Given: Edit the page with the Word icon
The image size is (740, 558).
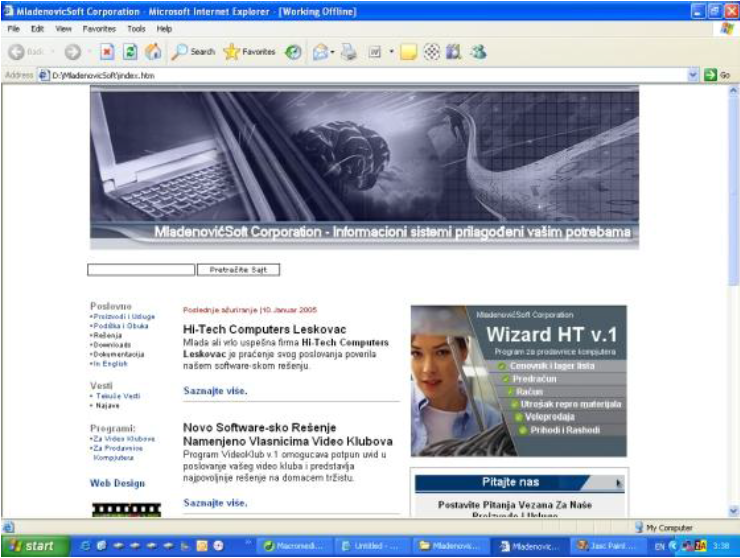Looking at the screenshot, I should [375, 52].
